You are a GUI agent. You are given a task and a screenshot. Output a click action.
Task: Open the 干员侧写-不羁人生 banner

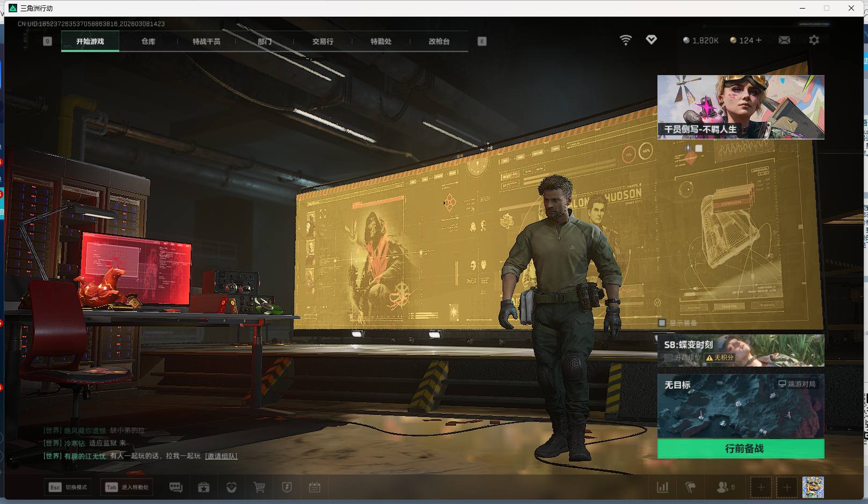(x=741, y=107)
